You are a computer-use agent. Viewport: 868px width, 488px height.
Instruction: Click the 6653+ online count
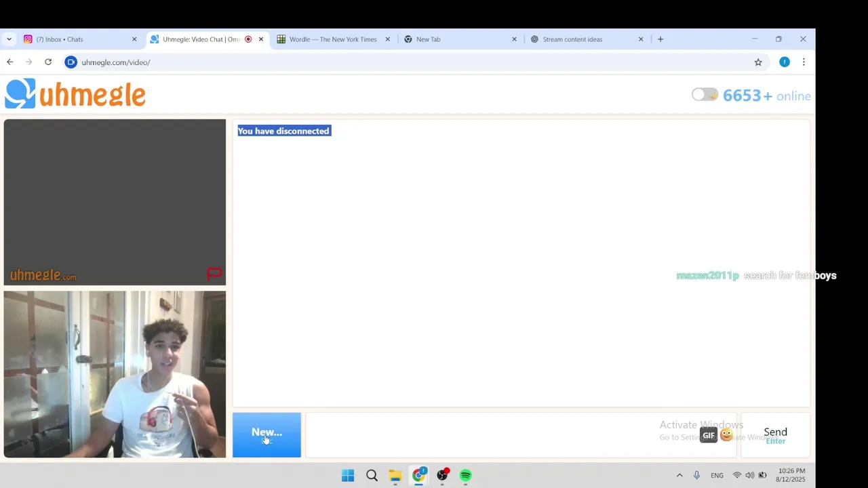[767, 96]
